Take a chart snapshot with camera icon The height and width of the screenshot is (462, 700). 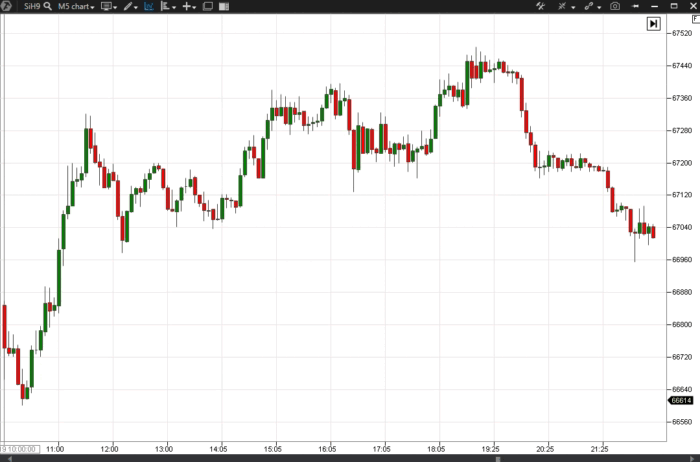tap(615, 6)
